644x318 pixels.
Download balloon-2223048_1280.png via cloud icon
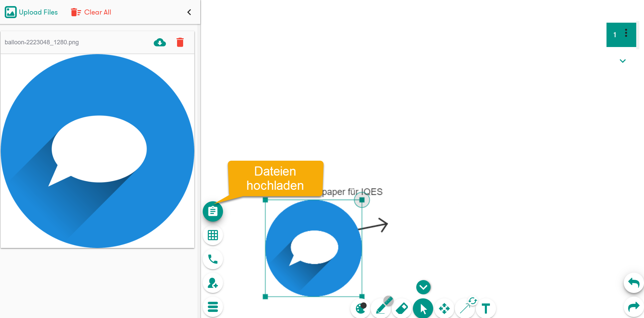(160, 42)
